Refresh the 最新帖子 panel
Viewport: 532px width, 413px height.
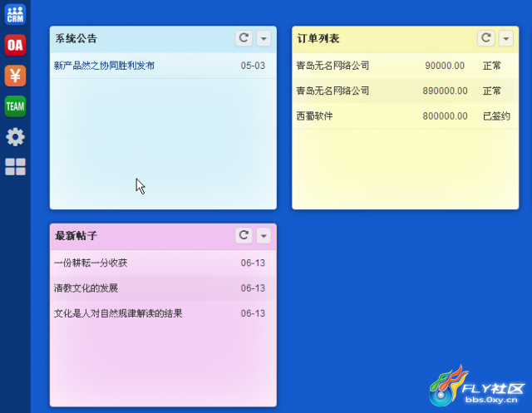tap(244, 235)
